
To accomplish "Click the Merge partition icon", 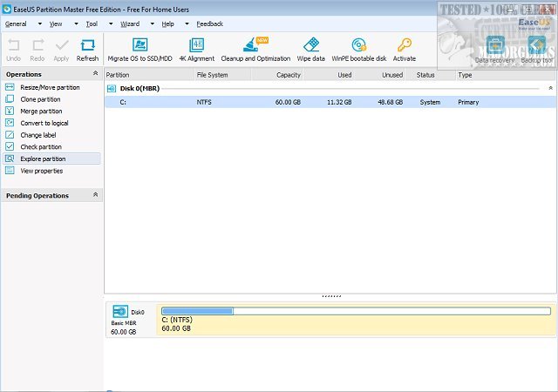I will click(10, 111).
